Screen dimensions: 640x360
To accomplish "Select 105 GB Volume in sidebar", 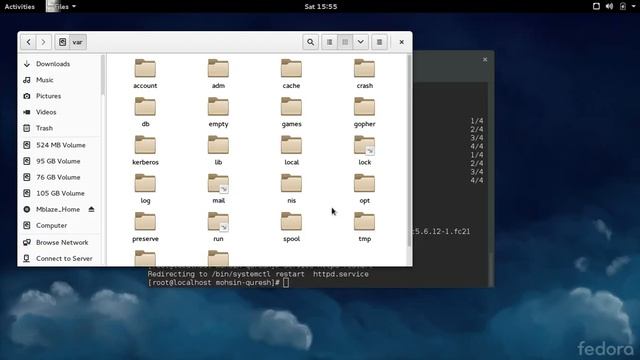I will tap(60, 193).
